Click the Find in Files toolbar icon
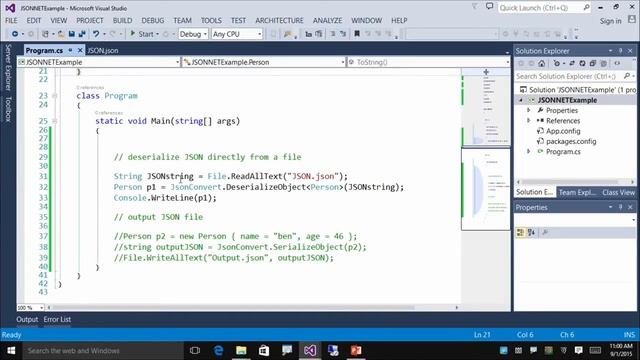The image size is (640, 360). coord(288,34)
